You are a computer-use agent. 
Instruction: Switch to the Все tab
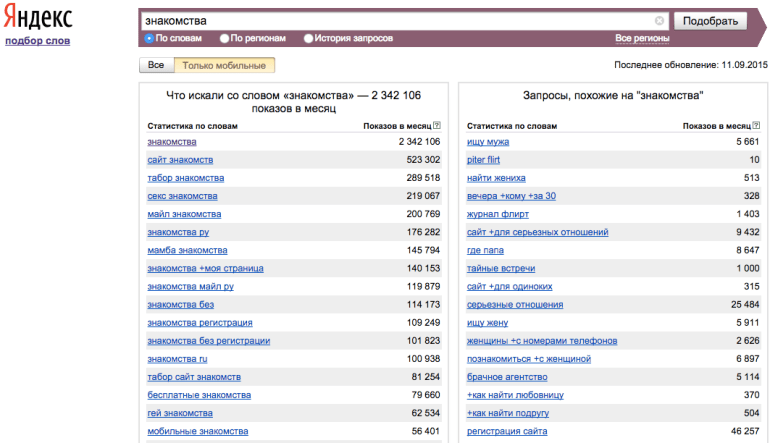point(156,65)
